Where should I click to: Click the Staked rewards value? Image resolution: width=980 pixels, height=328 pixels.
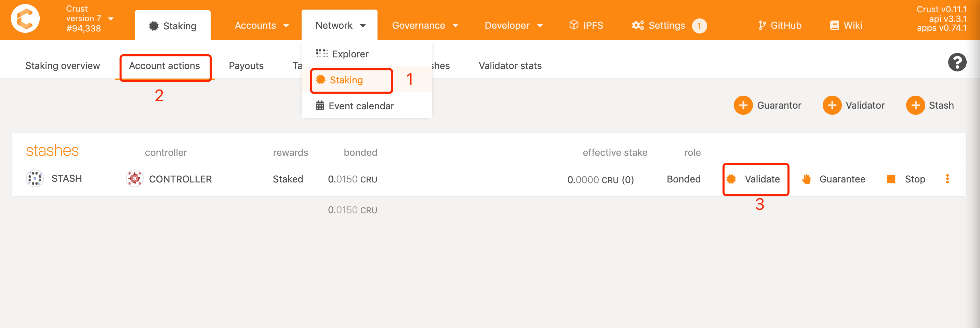(x=288, y=179)
